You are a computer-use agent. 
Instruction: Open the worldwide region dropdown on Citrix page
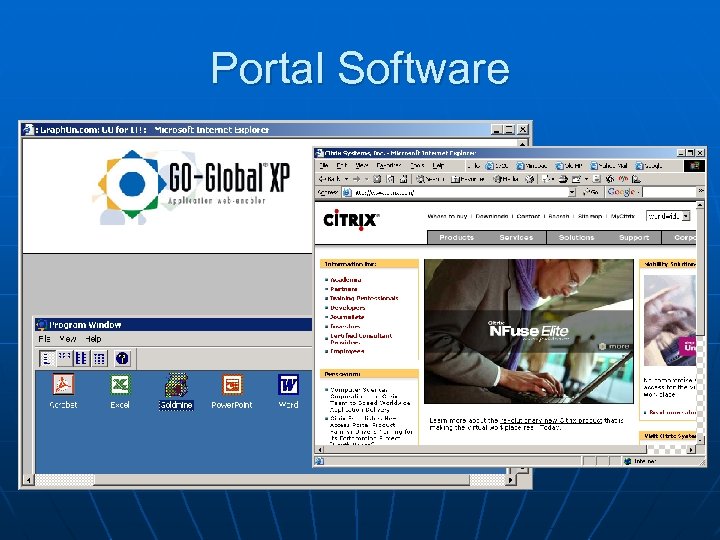point(668,216)
